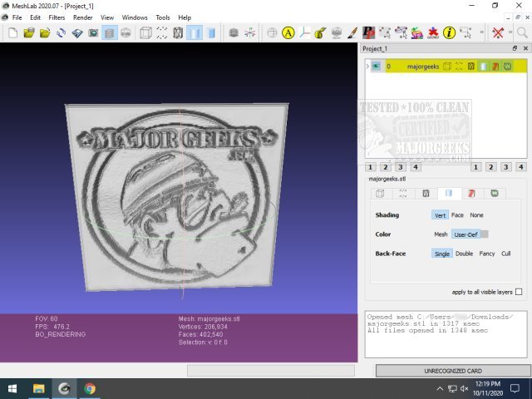Toggle wireframe rendering in the toolbar
Screen dimensions: 532x399
[178, 33]
